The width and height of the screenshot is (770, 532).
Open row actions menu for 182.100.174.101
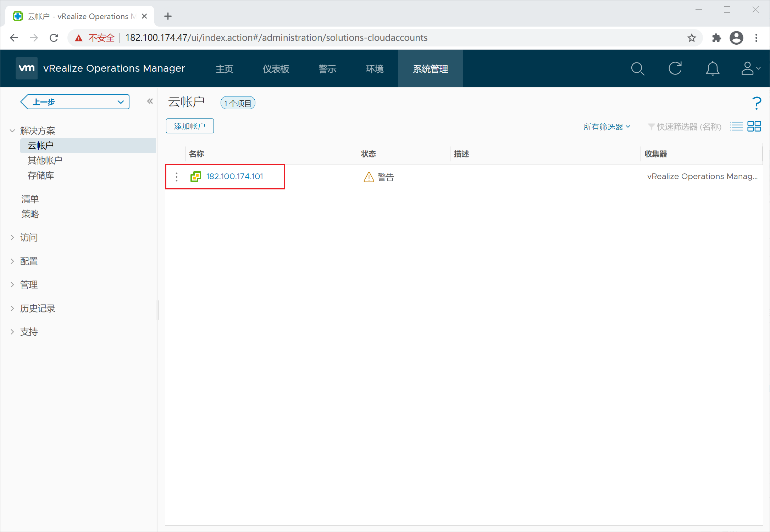(177, 177)
